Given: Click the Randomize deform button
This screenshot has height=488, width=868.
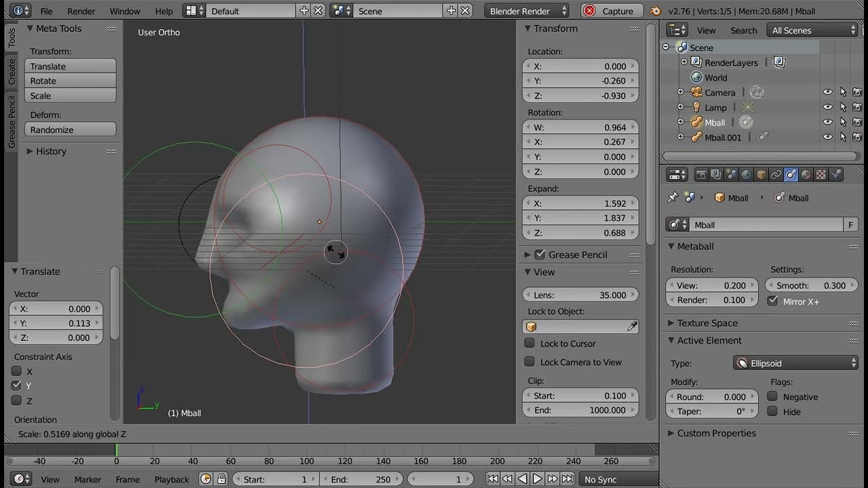Looking at the screenshot, I should tap(71, 129).
